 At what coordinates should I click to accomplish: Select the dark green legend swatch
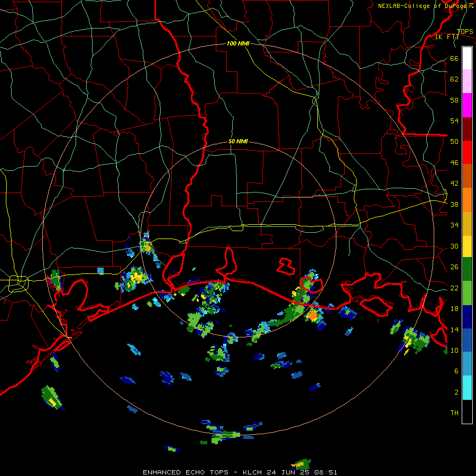tap(467, 269)
